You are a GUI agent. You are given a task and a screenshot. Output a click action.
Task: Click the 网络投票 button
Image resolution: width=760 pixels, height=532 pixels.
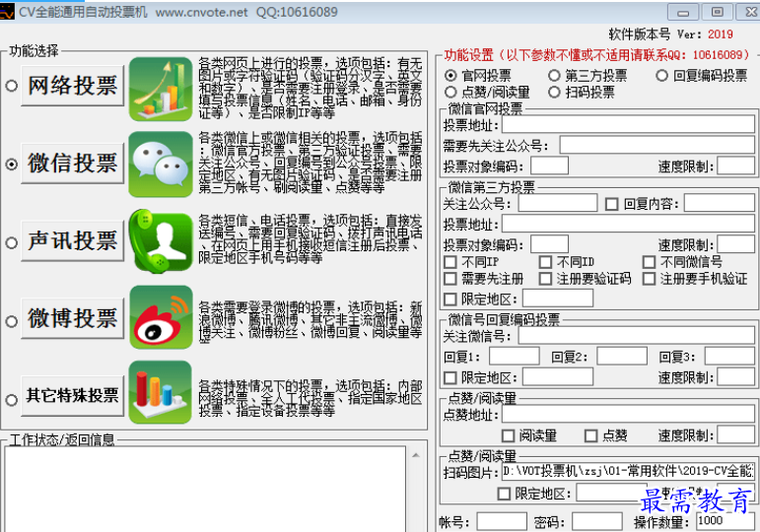pyautogui.click(x=73, y=86)
